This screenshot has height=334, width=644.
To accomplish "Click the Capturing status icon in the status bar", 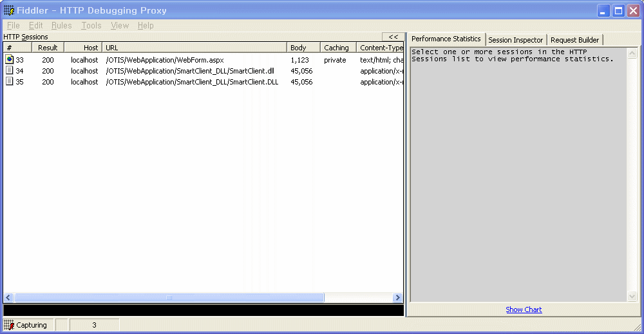I will [8, 325].
